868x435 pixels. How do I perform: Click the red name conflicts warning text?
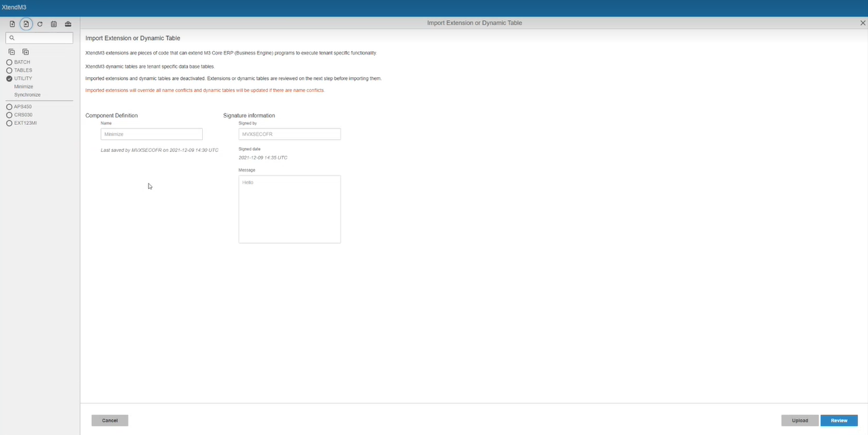click(x=205, y=90)
